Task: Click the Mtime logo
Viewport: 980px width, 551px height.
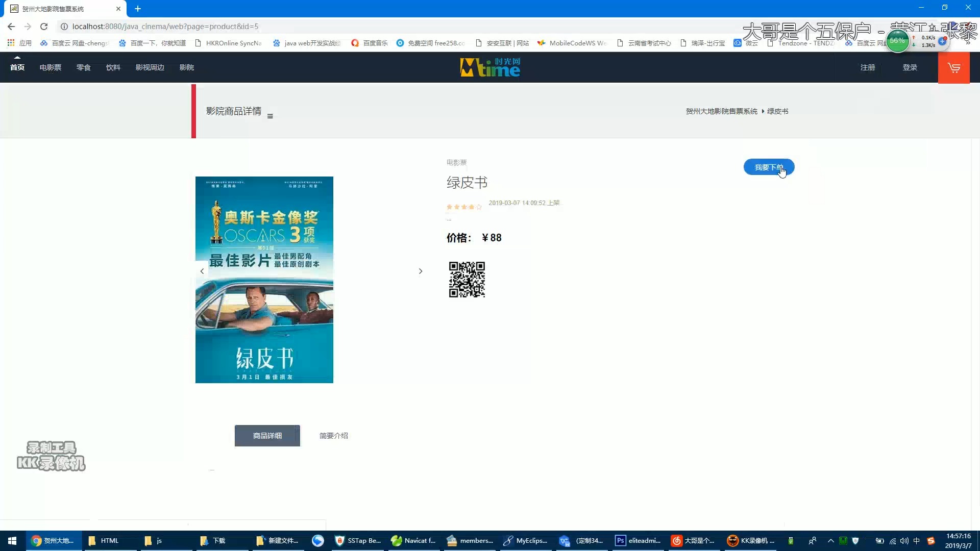Action: point(490,67)
